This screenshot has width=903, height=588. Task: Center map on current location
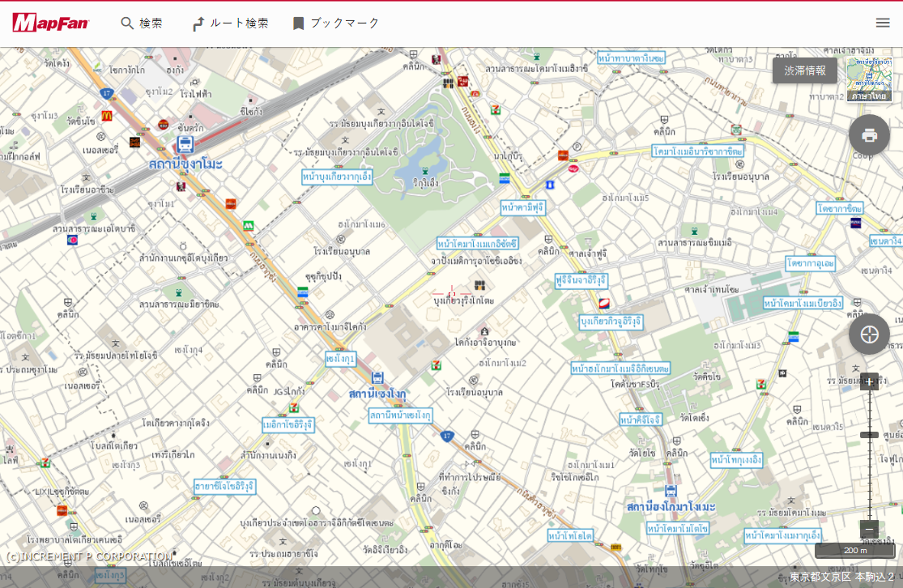coord(869,334)
